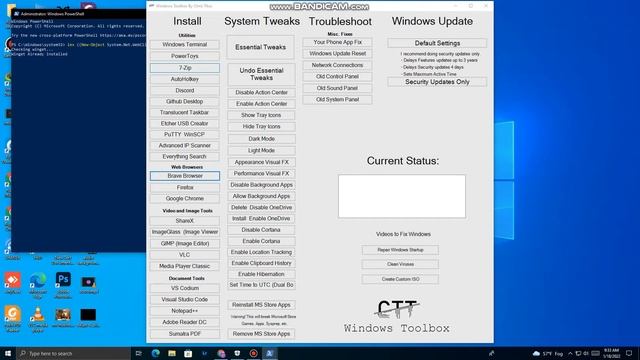Click the taskbar search box
Screen dimensions: 640x360
(73, 353)
